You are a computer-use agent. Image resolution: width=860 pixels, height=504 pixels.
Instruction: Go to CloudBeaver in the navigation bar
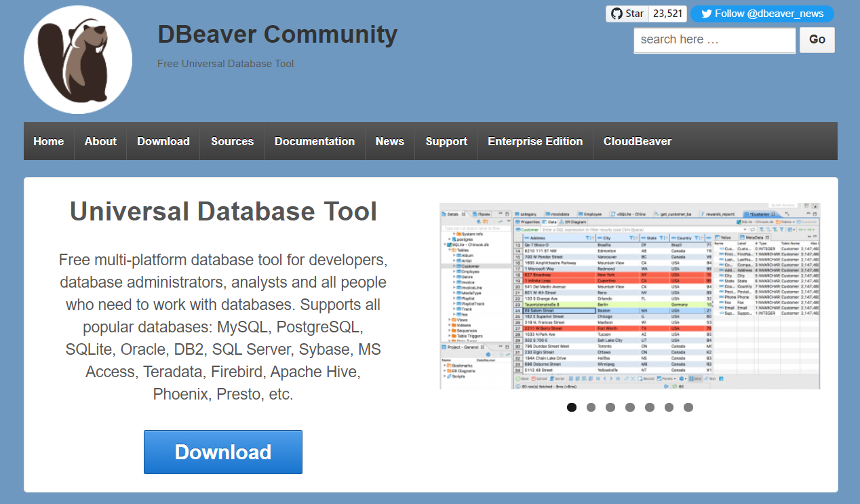[x=638, y=141]
